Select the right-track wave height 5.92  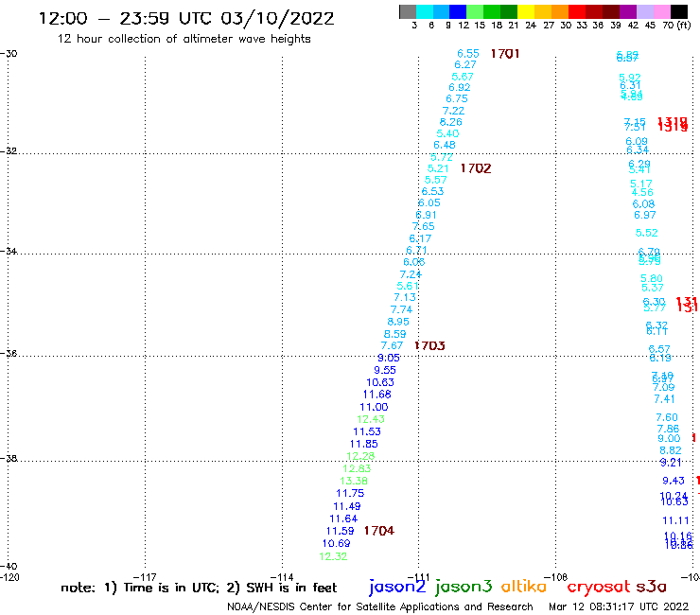pyautogui.click(x=630, y=78)
